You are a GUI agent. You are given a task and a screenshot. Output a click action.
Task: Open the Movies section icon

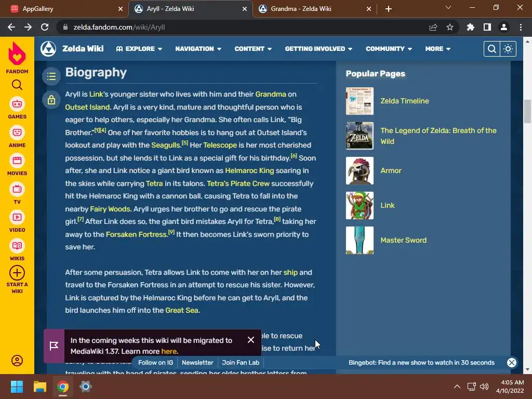pos(17,161)
